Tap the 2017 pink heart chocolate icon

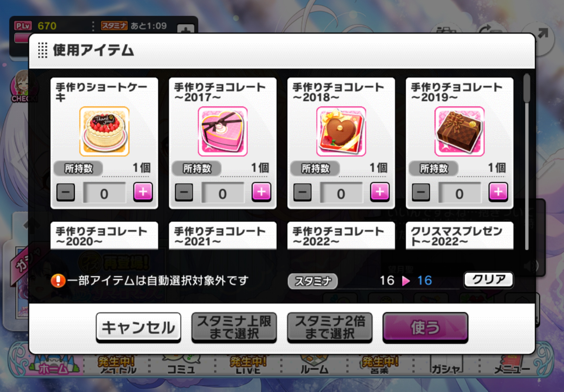tap(223, 131)
